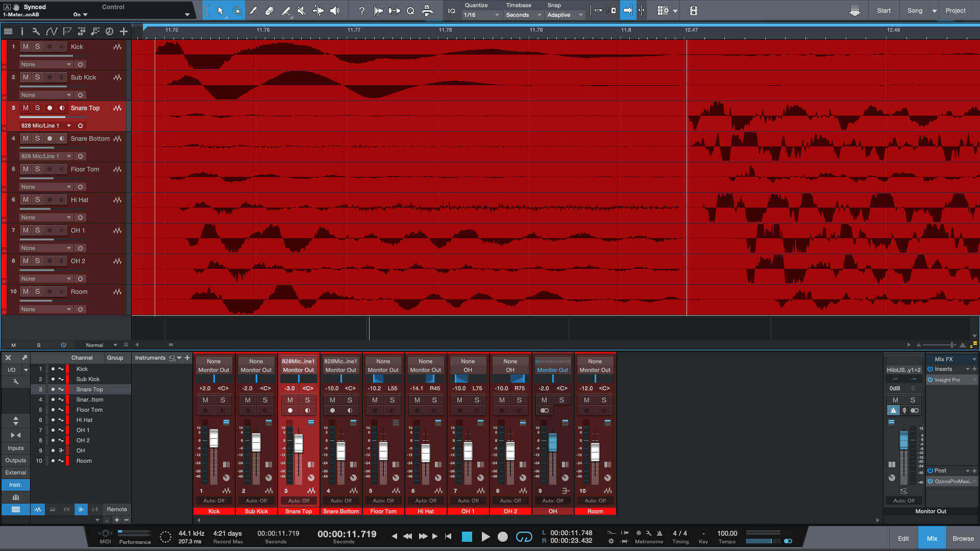Open the Project page
Screen dimensions: 980x551
point(955,11)
